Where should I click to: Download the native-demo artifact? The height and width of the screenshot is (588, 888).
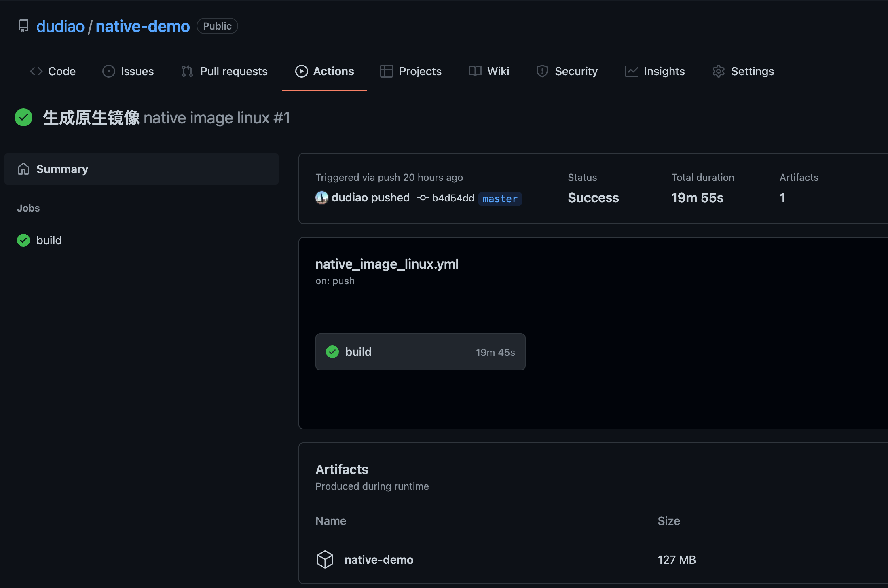[378, 560]
